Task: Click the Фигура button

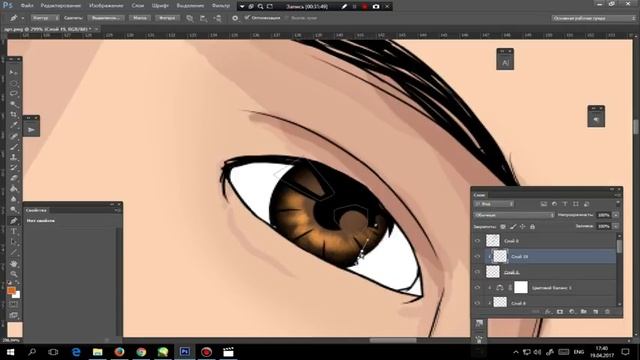Action: (x=167, y=18)
